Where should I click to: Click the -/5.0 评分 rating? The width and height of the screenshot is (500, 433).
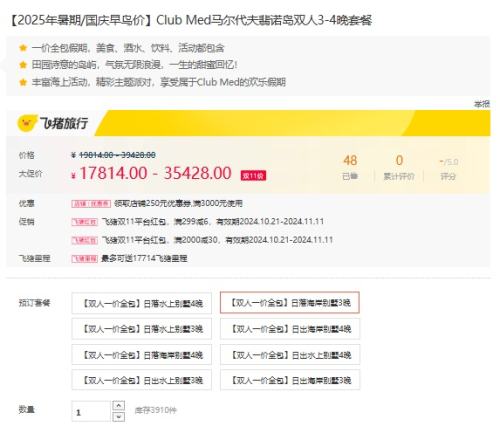(449, 168)
